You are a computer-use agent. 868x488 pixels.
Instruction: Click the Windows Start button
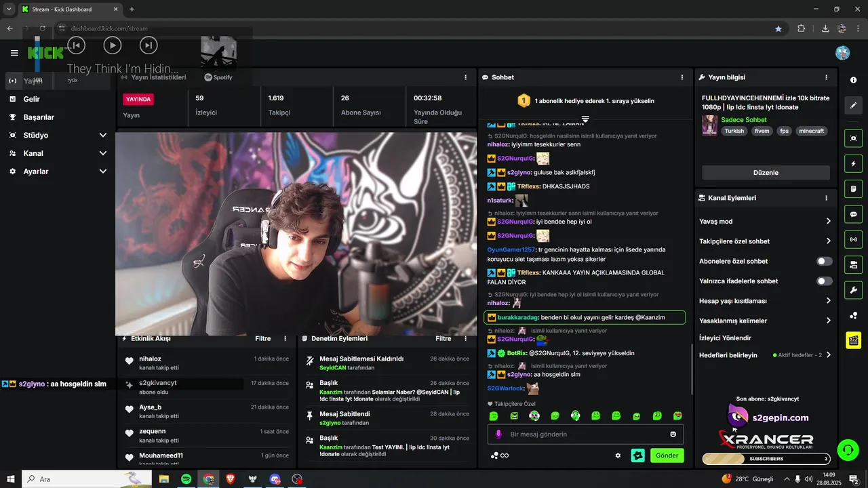pos(10,479)
